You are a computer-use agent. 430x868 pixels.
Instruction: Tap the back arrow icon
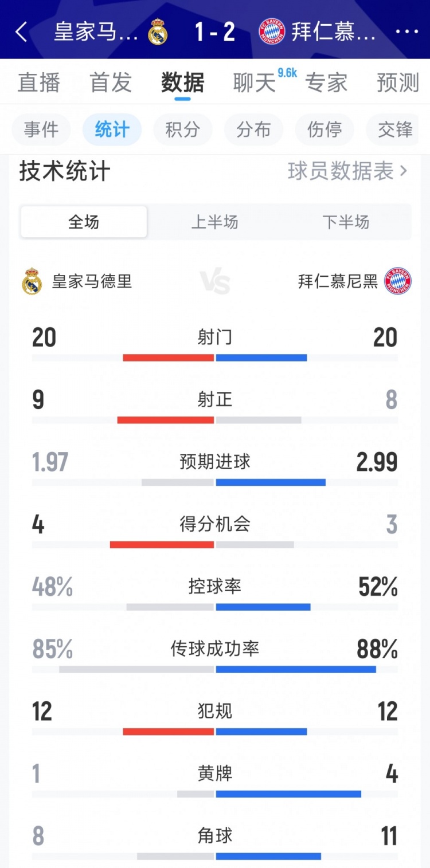[x=22, y=32]
